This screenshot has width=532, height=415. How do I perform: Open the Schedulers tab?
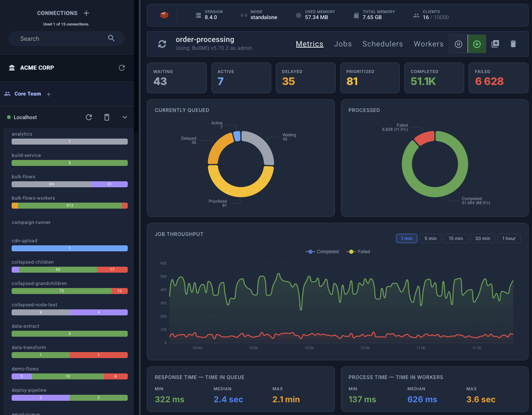coord(383,44)
